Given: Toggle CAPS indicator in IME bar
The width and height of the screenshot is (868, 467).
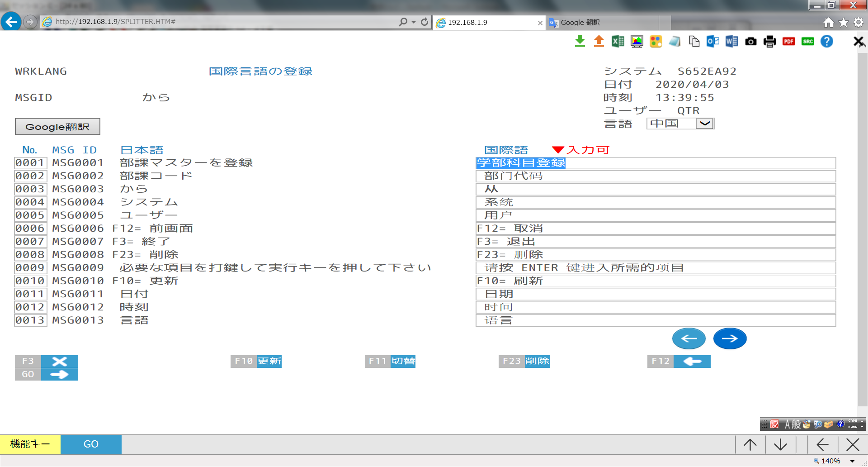Looking at the screenshot, I should point(853,421).
